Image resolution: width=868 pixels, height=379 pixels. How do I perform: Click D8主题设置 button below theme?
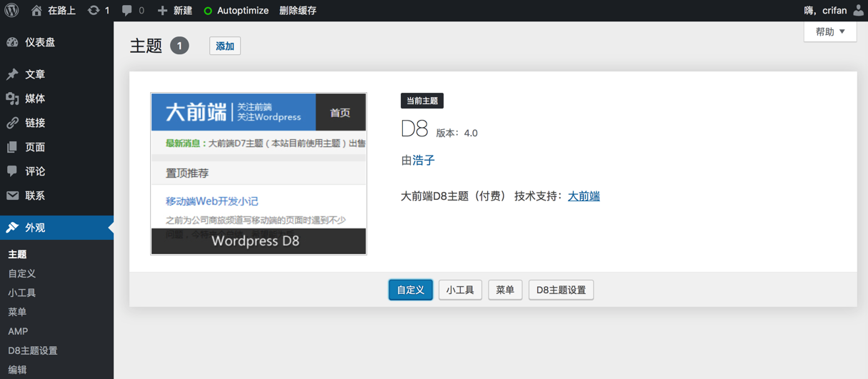[x=561, y=290]
